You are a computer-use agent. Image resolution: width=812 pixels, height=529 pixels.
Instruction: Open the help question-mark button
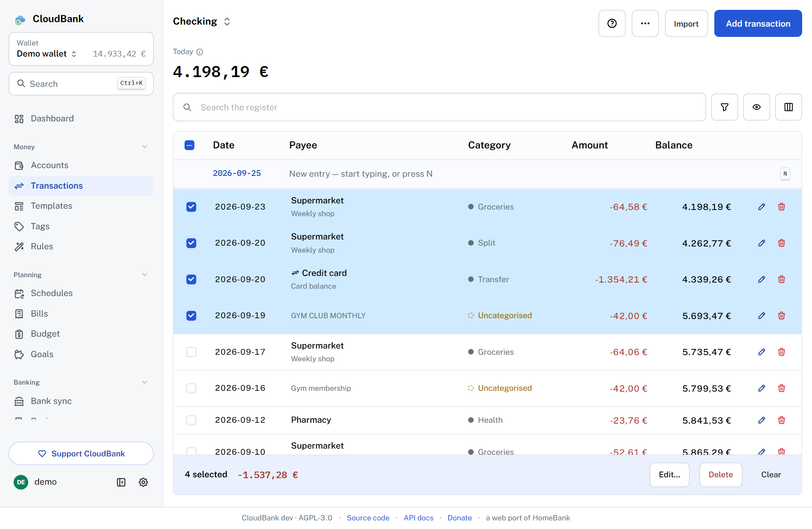[612, 23]
